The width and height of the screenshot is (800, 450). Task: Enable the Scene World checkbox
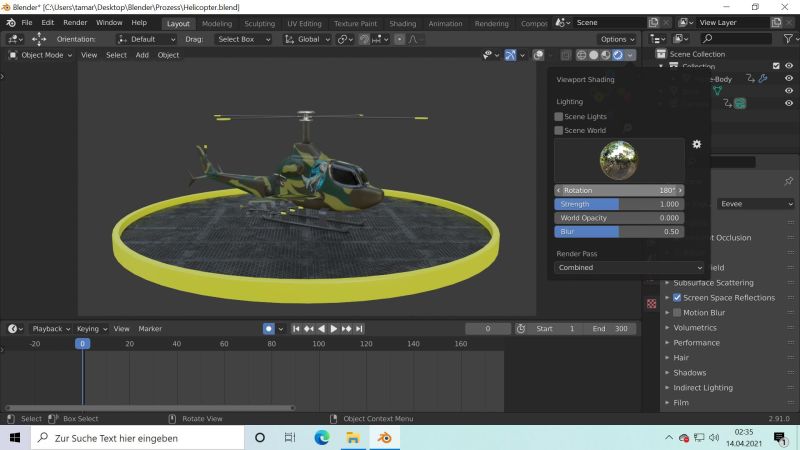point(559,130)
